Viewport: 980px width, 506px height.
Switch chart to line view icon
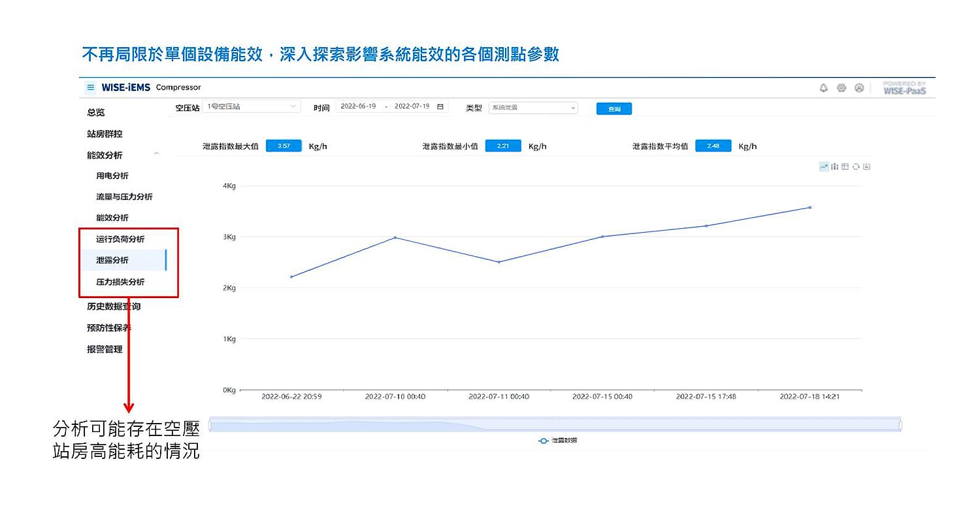[x=825, y=167]
